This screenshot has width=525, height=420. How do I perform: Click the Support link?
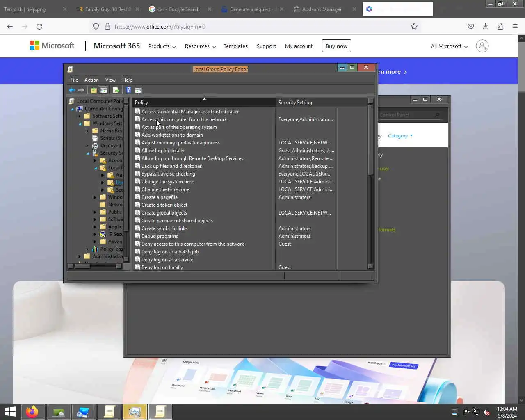(x=266, y=46)
